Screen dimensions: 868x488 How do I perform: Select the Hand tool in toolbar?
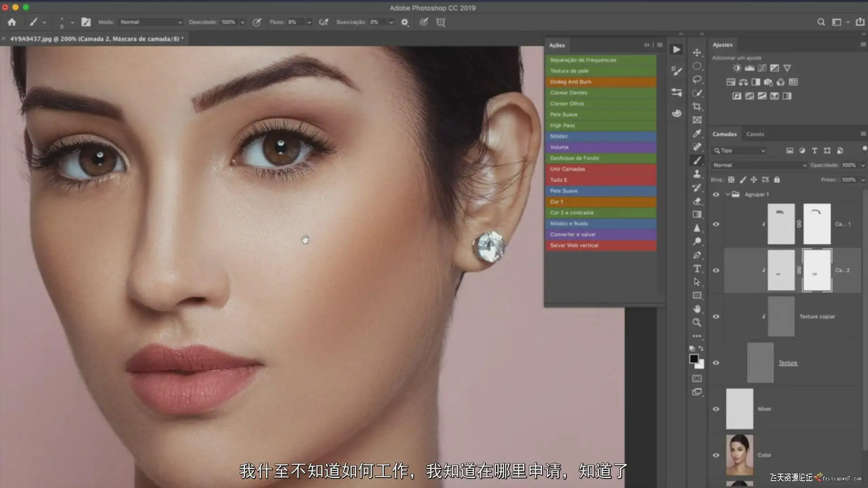(x=697, y=309)
